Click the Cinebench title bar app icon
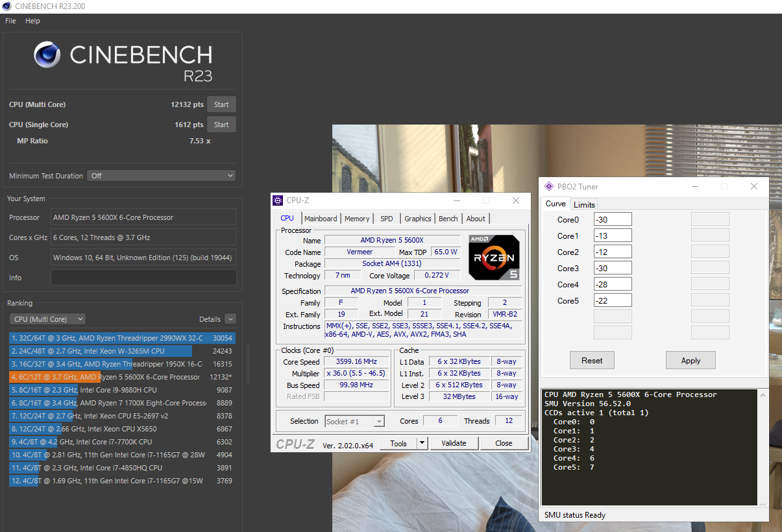782x532 pixels. (x=7, y=6)
